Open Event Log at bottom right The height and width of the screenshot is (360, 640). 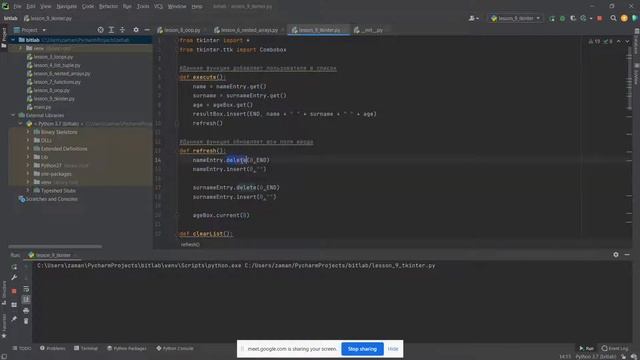[x=615, y=348]
